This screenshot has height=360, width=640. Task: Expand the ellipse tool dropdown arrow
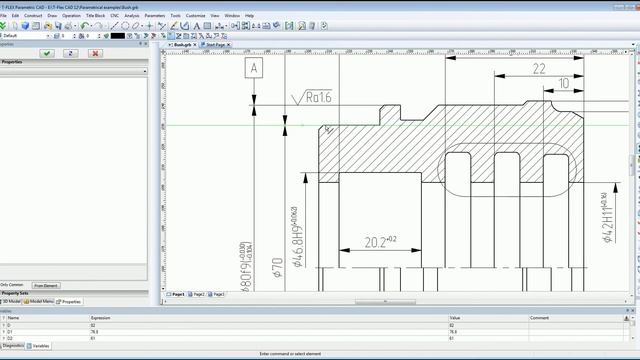coord(142,26)
